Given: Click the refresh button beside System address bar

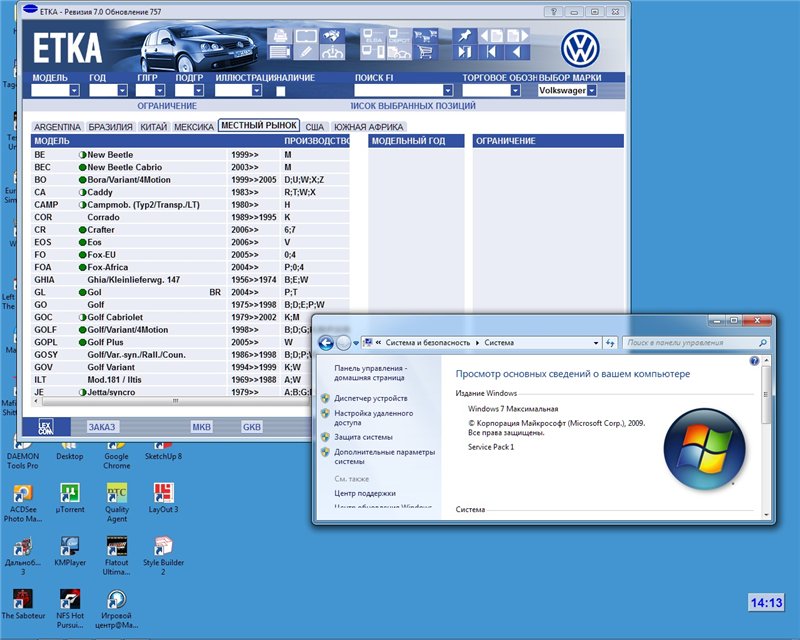Looking at the screenshot, I should (x=610, y=343).
